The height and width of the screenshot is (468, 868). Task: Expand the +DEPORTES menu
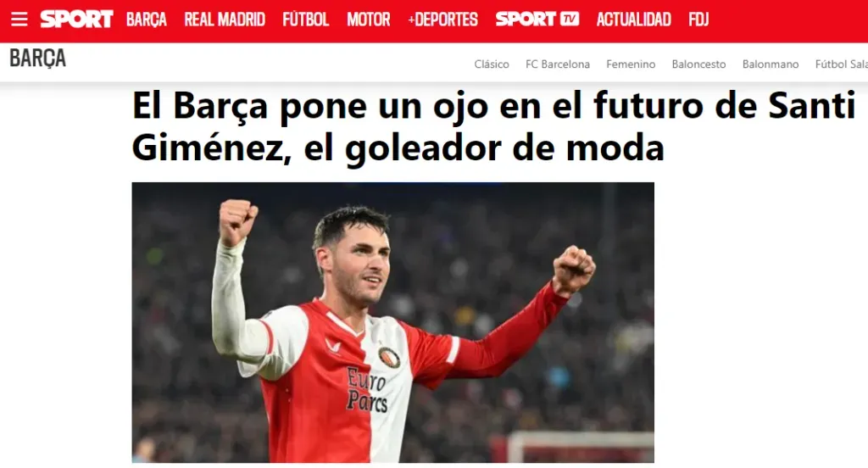coord(442,19)
